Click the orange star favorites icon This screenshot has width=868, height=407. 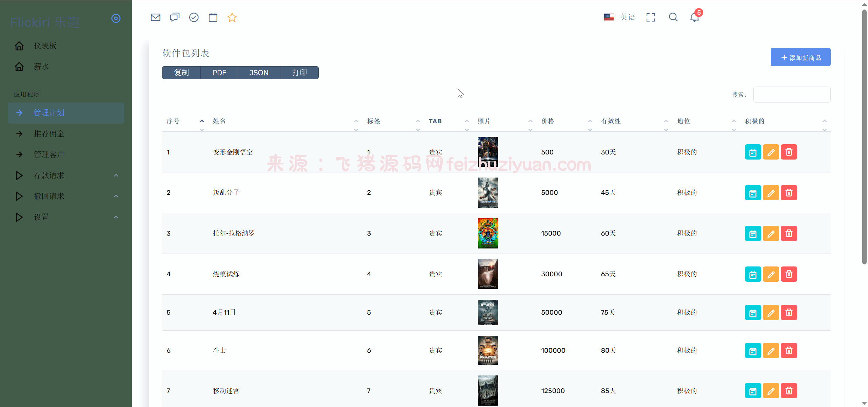(x=232, y=17)
